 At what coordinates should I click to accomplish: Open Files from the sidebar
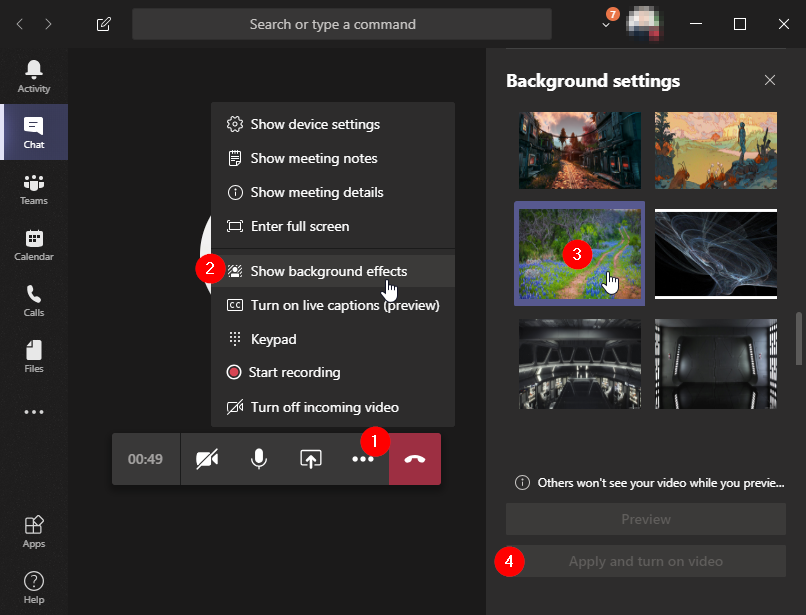[x=34, y=357]
